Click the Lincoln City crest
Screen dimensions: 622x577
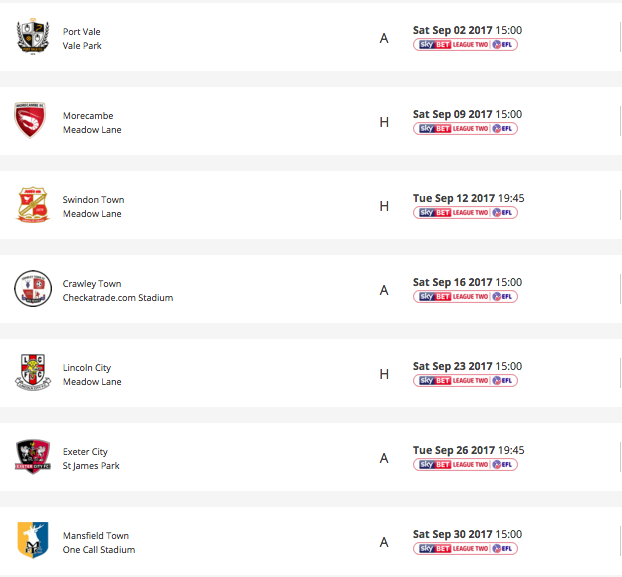point(33,372)
